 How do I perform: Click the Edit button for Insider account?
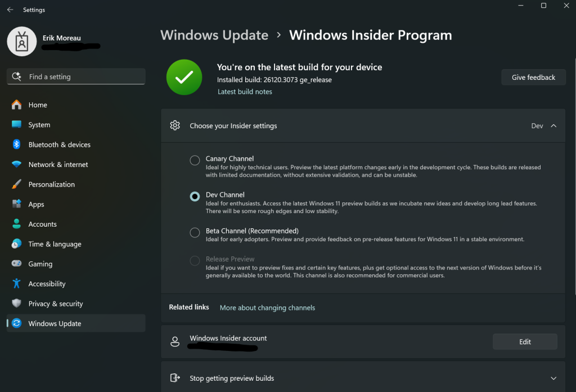[x=525, y=341]
